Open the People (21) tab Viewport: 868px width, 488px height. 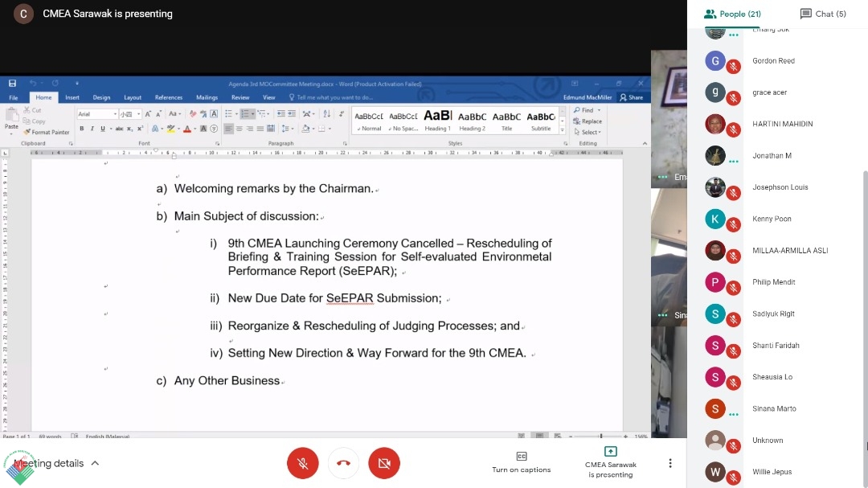click(x=732, y=14)
